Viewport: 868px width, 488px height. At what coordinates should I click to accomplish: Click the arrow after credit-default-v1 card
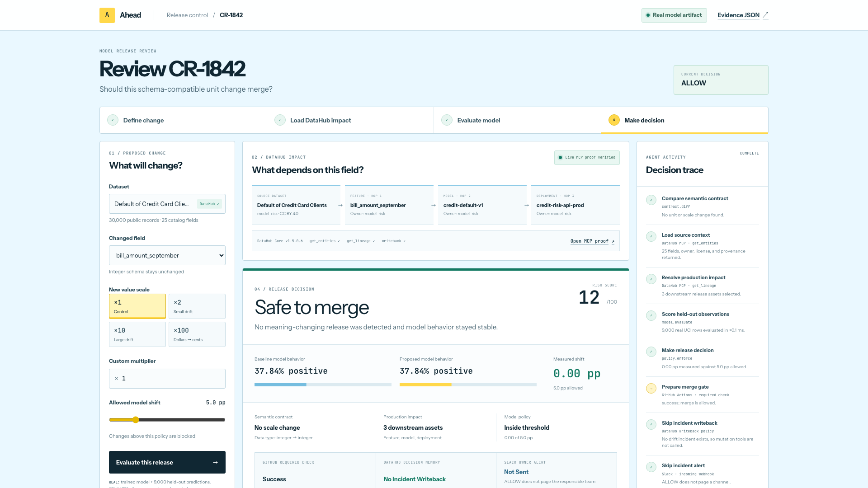[527, 205]
